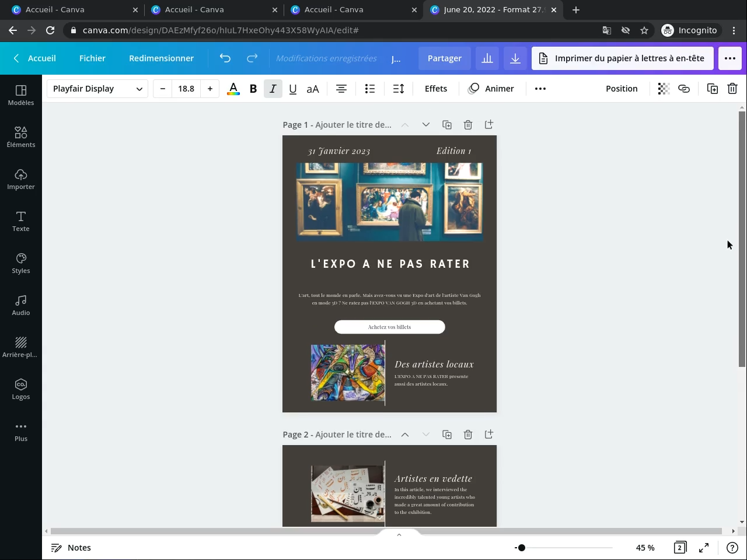Bookmark this page with star
Screen dimensions: 747x560
point(644,30)
